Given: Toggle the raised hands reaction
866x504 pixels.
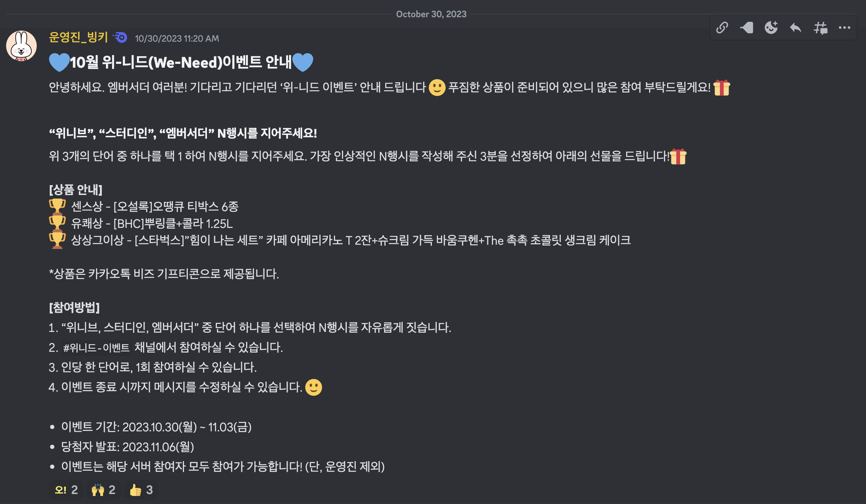Looking at the screenshot, I should click(104, 490).
